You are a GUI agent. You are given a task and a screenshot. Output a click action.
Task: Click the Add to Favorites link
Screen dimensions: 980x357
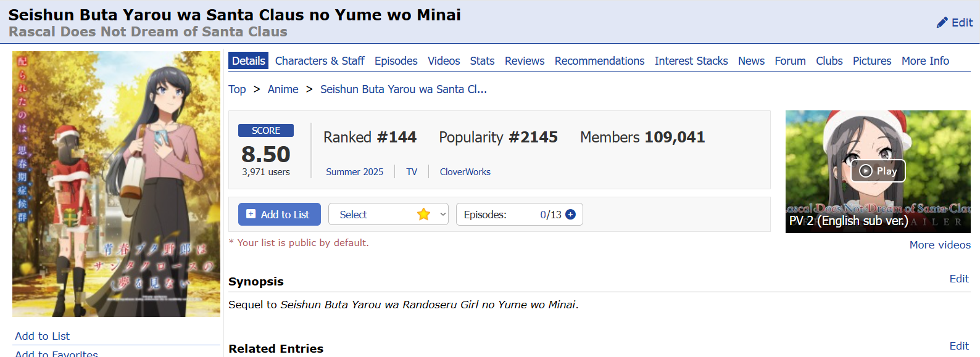click(x=56, y=353)
